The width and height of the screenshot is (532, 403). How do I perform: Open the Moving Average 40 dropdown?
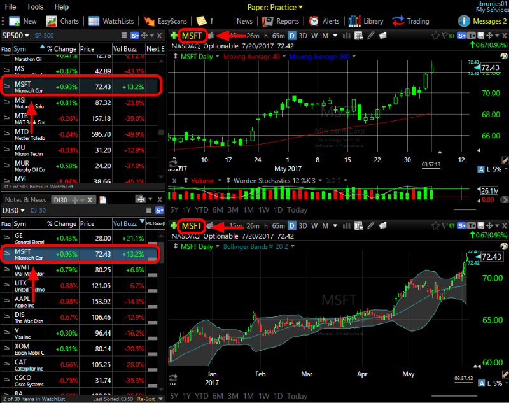[284, 56]
